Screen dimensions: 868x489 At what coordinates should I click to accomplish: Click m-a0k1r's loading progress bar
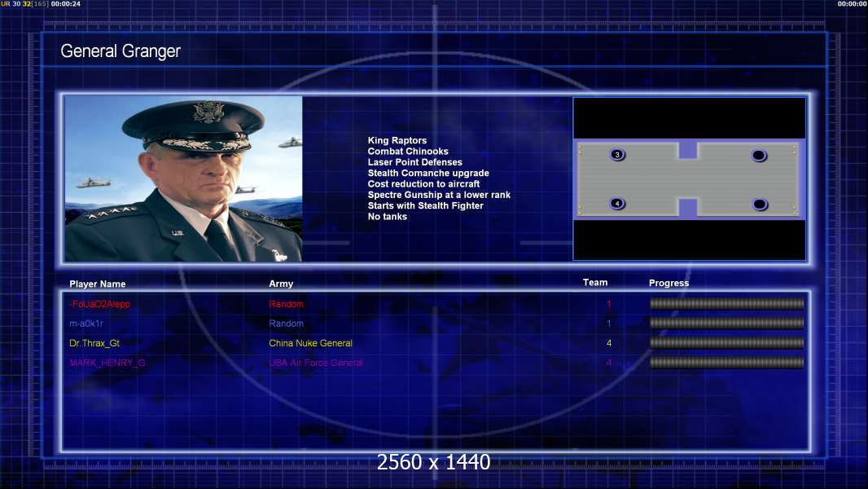coord(727,323)
